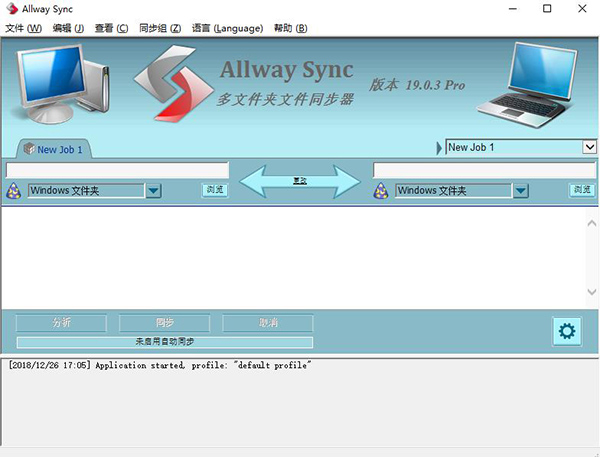Open the 帮助 (B) menu
The image size is (600, 457).
[290, 28]
